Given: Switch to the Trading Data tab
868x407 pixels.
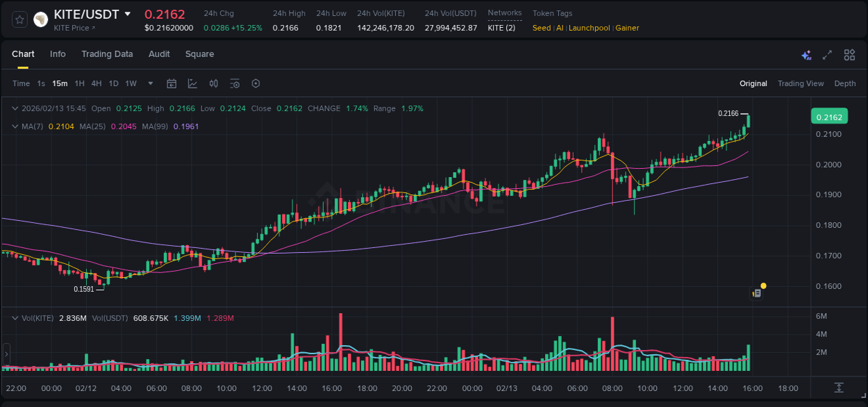Looking at the screenshot, I should click(x=107, y=54).
